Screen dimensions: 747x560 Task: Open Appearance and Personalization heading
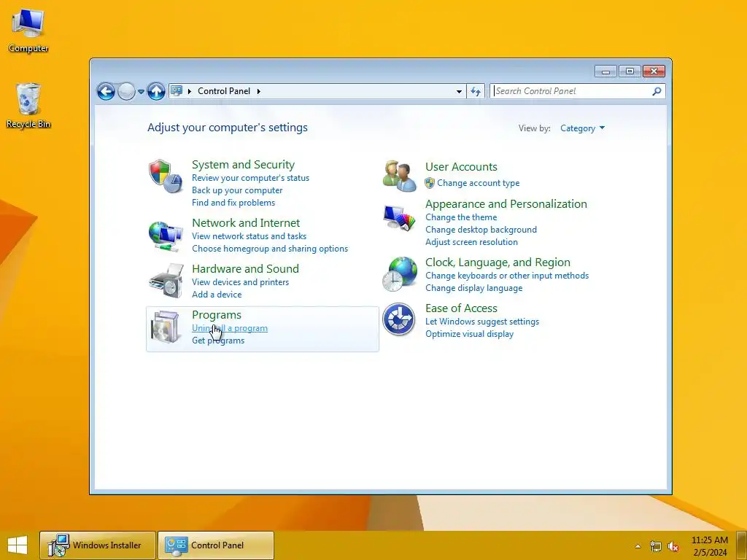506,204
